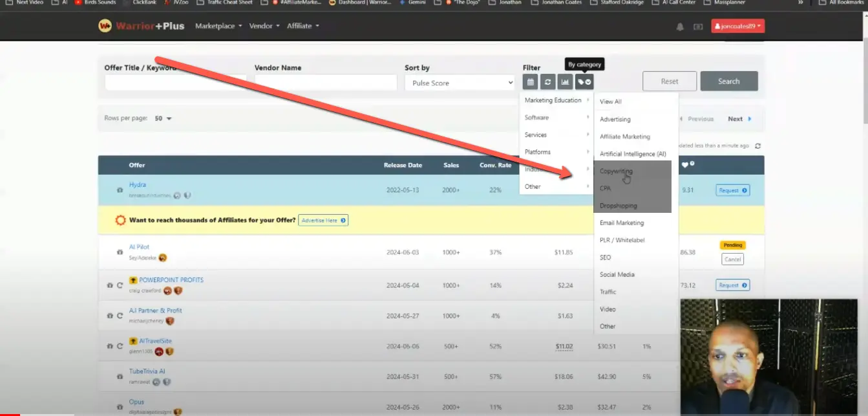This screenshot has height=416, width=868.
Task: Open the Pulse Score sort dropdown
Action: coord(459,82)
